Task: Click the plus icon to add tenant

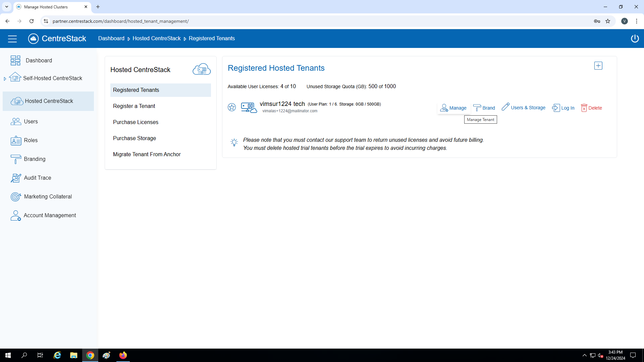Action: 598,66
